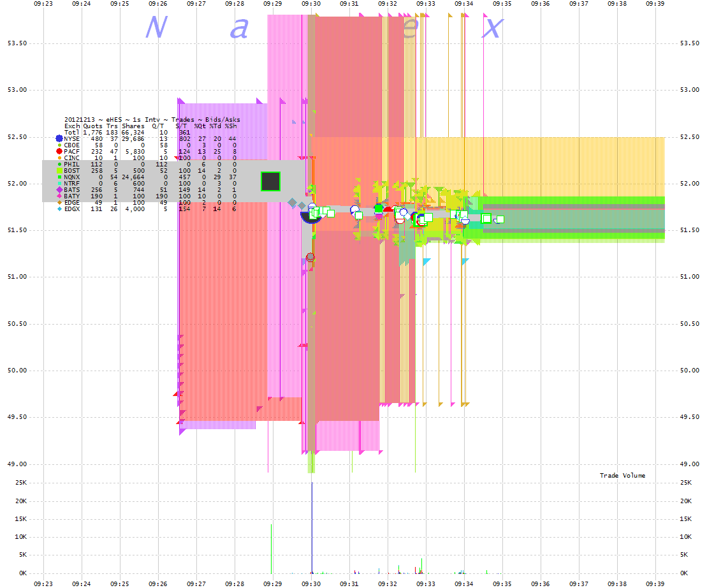Image resolution: width=707 pixels, height=588 pixels.
Task: Click the NQNX exchange name
Action: pyautogui.click(x=71, y=177)
